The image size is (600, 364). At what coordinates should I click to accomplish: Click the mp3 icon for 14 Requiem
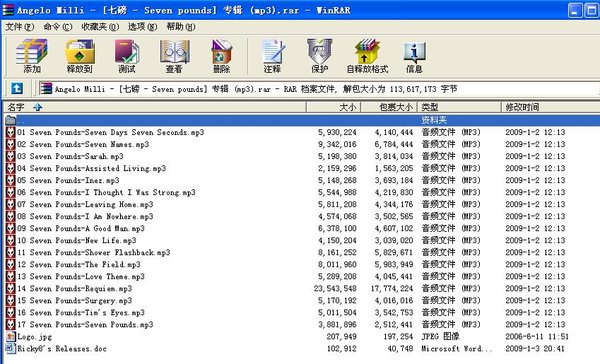[10, 289]
